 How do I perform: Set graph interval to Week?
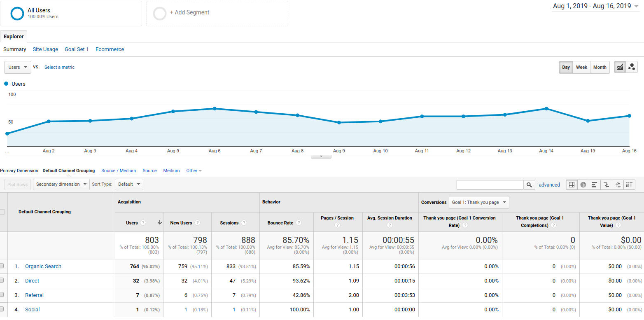pos(581,67)
